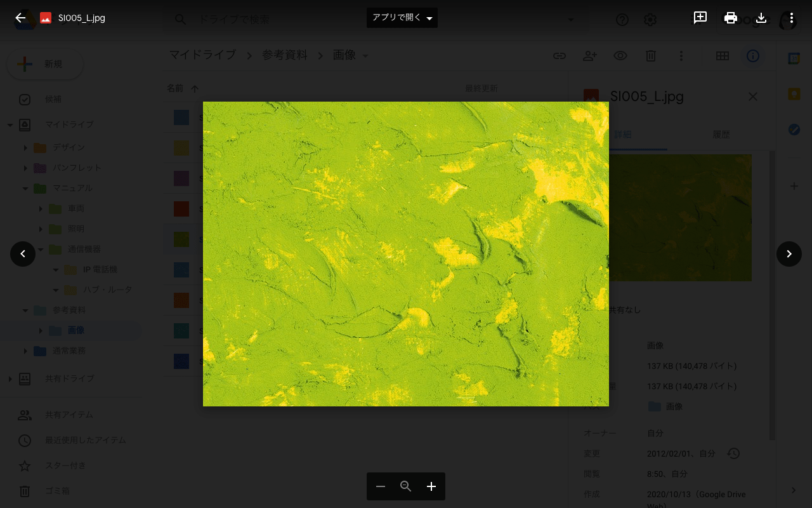Screen dimensions: 812x508
Task: Open Google Calendar side panel icon
Action: (794, 58)
